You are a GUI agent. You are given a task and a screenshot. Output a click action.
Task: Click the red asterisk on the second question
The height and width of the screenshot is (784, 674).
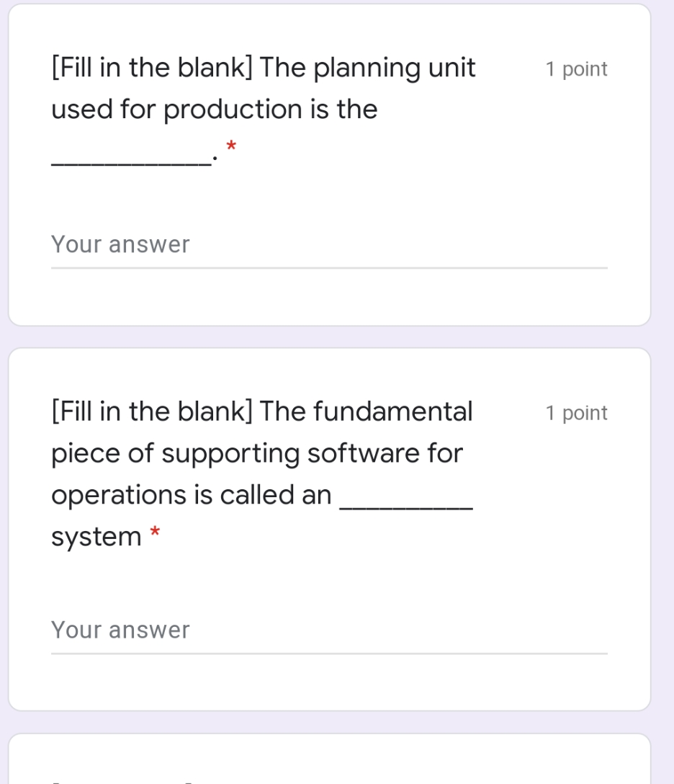(154, 531)
